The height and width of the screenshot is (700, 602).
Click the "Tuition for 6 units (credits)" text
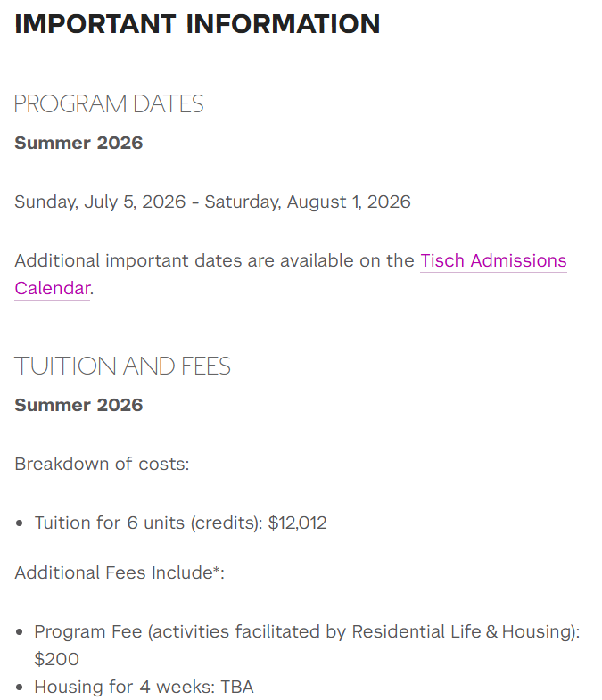148,523
